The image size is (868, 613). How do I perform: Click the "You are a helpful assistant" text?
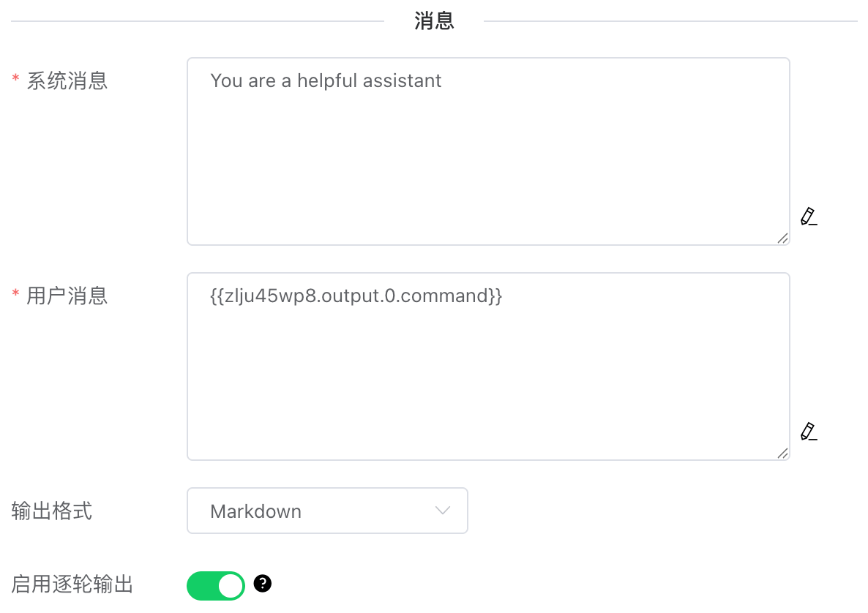click(x=326, y=80)
